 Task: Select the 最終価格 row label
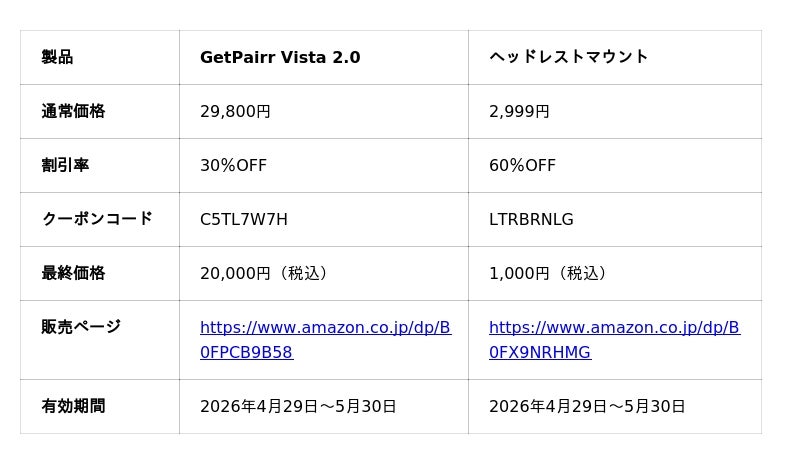(x=73, y=273)
